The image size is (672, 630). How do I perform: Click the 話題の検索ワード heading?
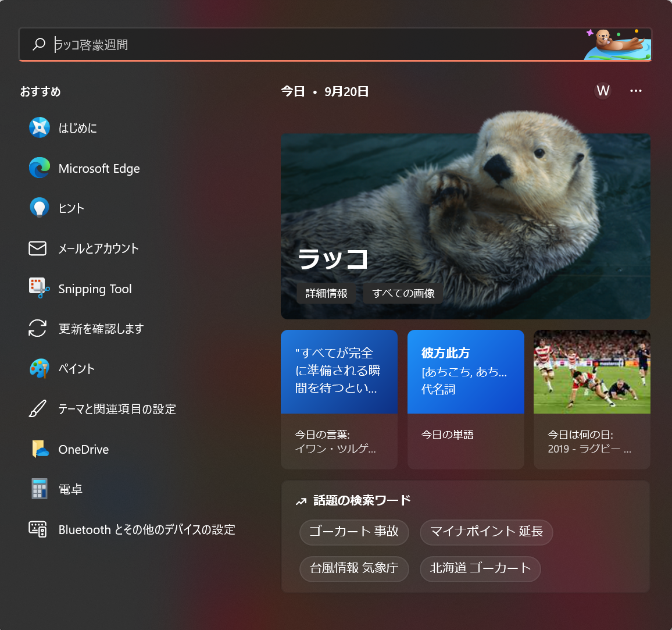point(362,500)
